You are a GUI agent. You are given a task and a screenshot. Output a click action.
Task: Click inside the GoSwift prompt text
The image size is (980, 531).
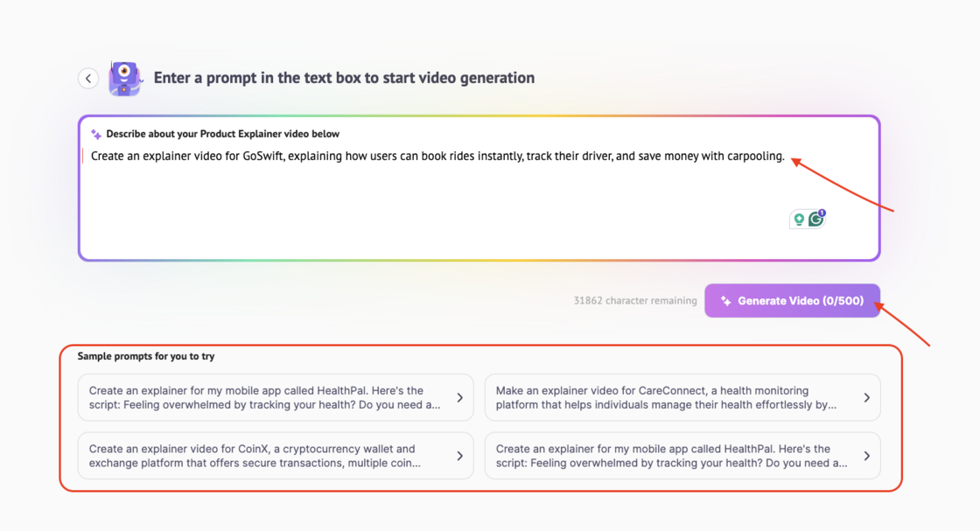click(x=437, y=157)
